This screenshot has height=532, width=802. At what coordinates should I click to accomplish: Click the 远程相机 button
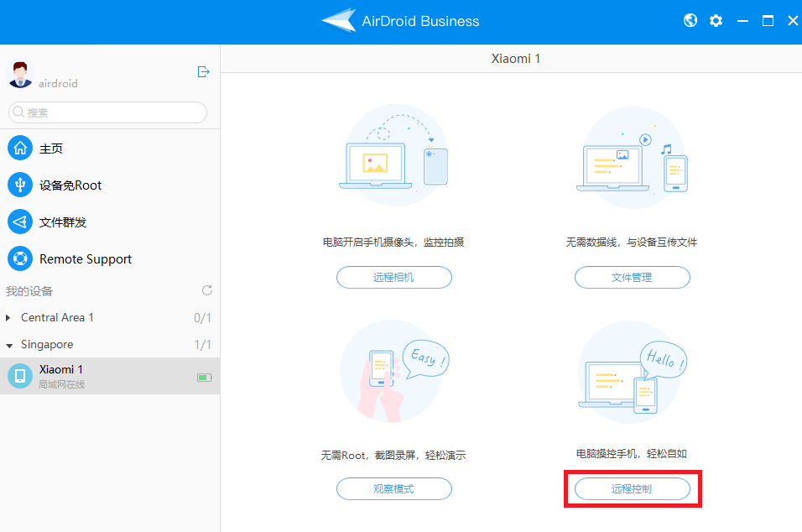[393, 277]
